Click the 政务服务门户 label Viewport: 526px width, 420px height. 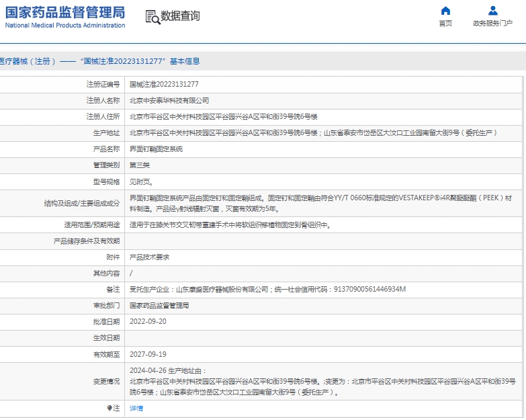tap(493, 23)
